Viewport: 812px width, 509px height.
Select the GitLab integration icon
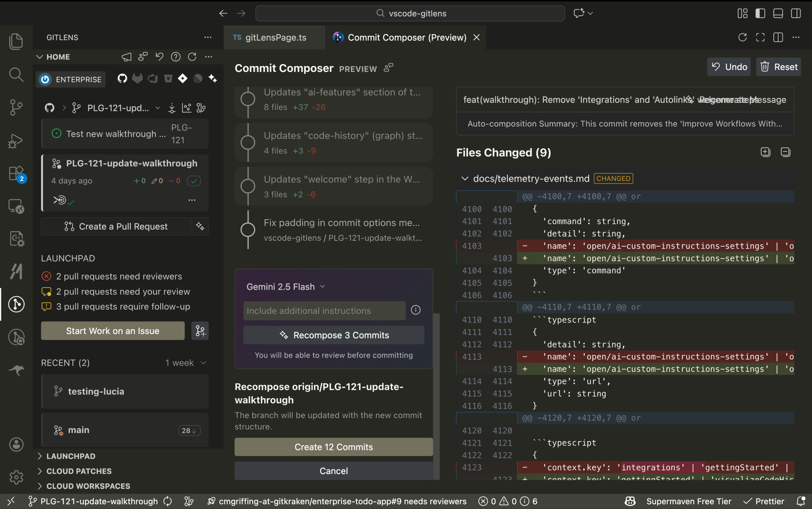(138, 79)
